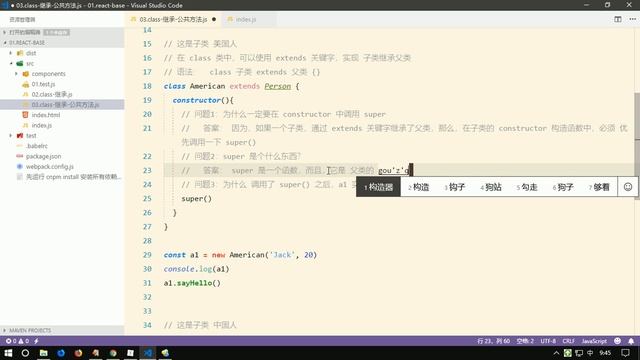This screenshot has width=640, height=360.
Task: Open the network tray icon
Action: tap(579, 353)
